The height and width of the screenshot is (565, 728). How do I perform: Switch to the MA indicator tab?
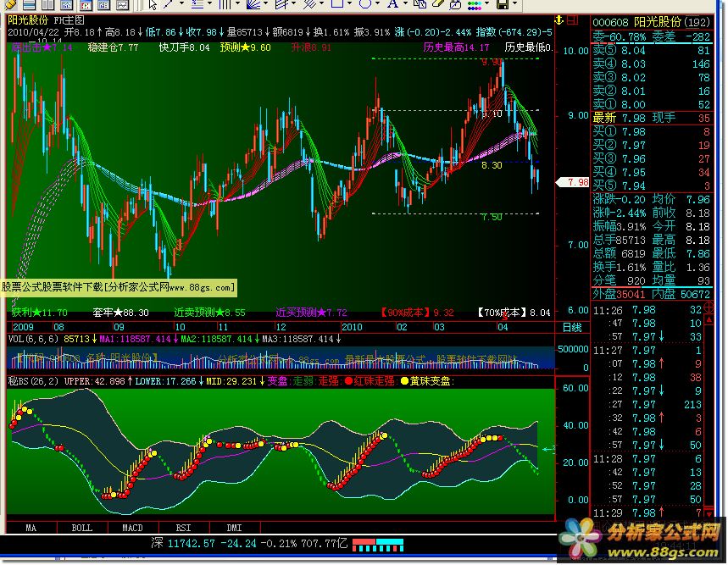(x=31, y=527)
